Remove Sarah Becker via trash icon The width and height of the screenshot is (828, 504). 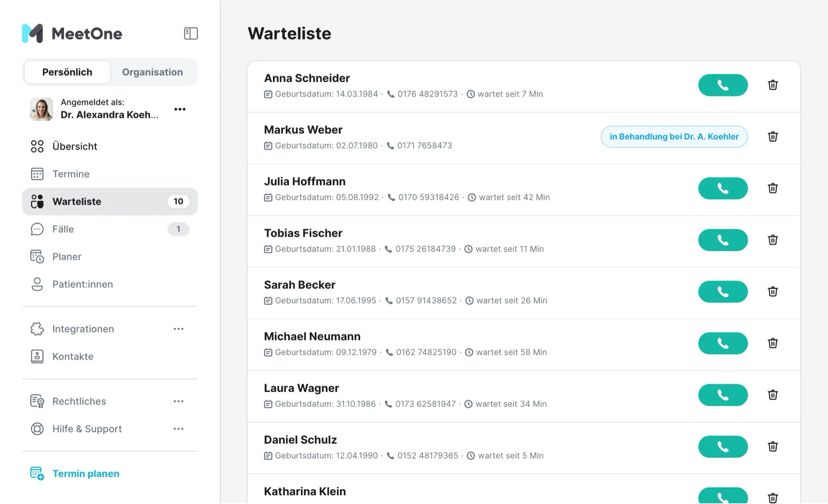(773, 292)
